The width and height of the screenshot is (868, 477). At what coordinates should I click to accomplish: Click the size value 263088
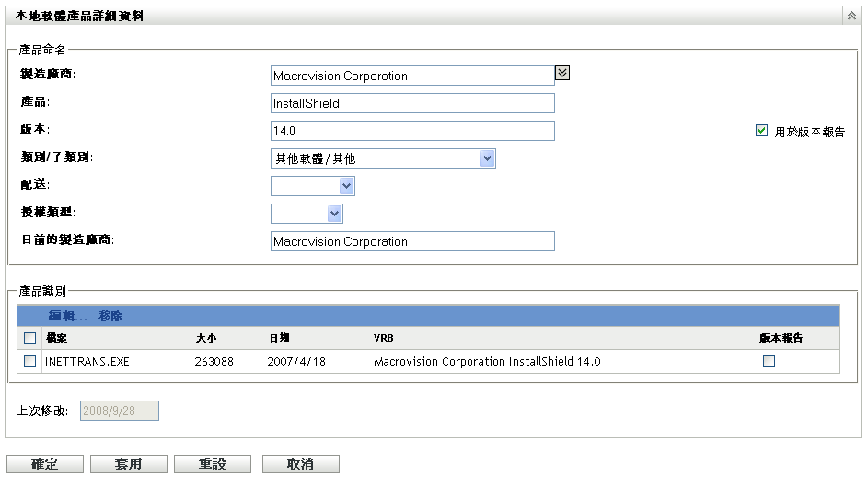(214, 362)
